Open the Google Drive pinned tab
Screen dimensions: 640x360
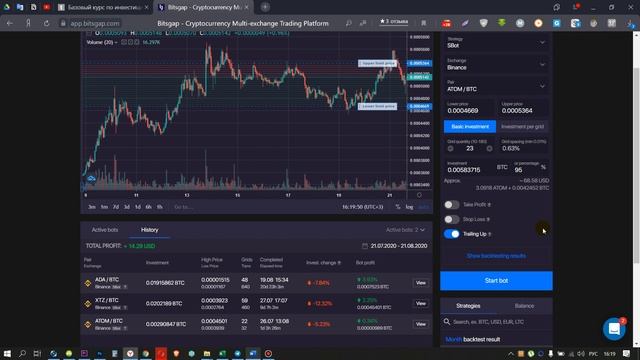(x=7, y=7)
